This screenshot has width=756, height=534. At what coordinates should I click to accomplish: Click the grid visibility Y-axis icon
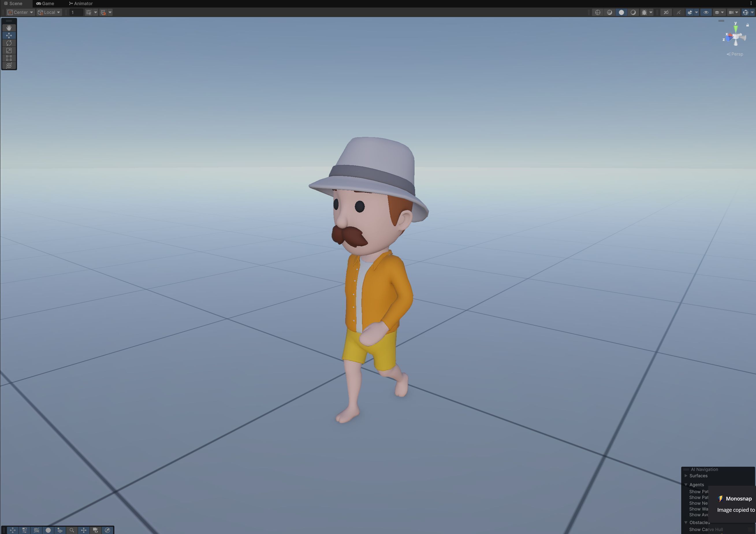89,12
